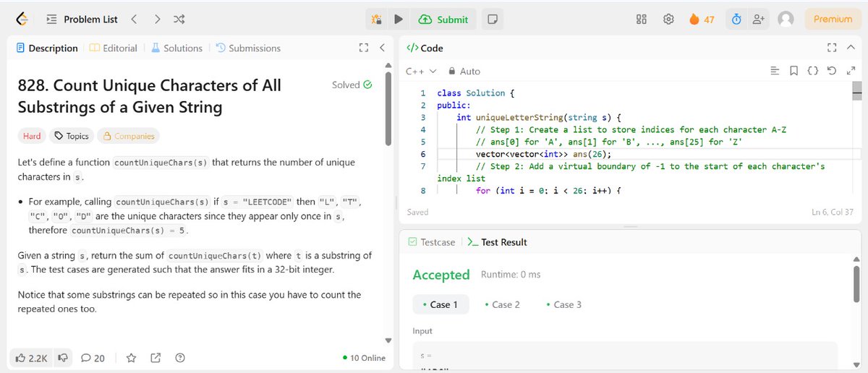
Task: Open the notes sticky icon
Action: click(x=492, y=20)
